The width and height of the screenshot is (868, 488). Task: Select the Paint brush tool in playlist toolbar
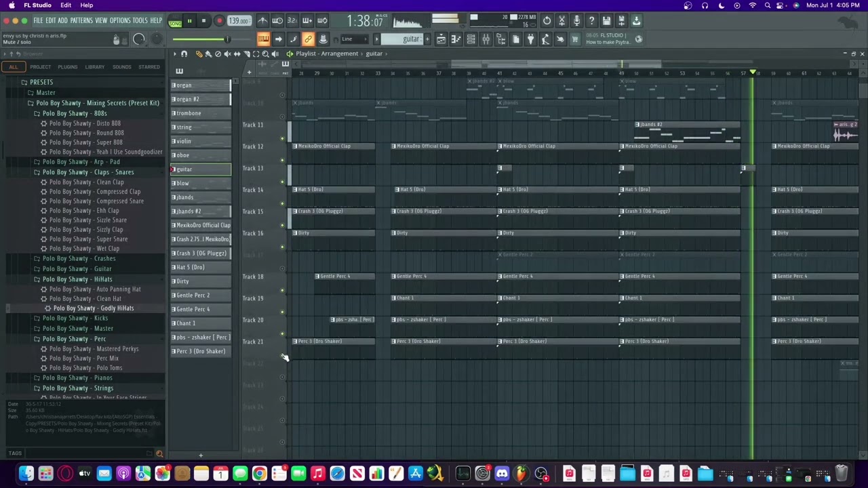(x=208, y=54)
